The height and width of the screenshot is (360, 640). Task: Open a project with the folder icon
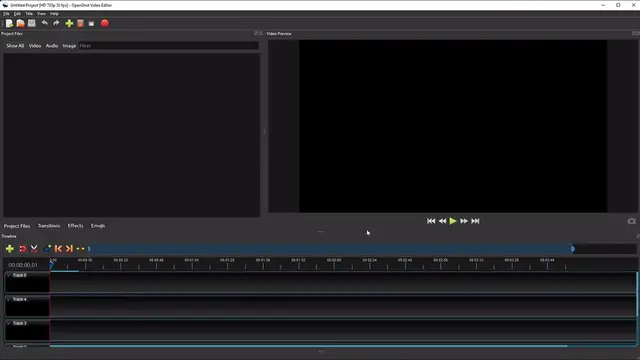(20, 23)
